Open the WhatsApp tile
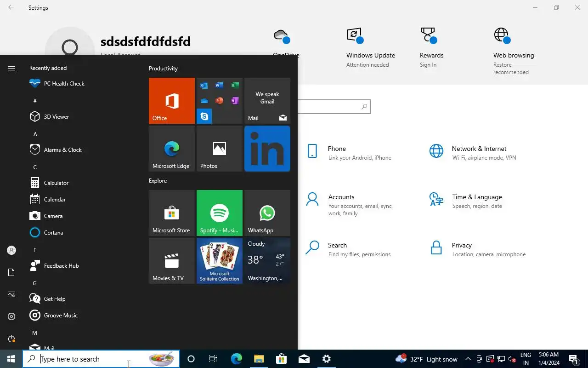Screen dimensions: 588x368 click(x=267, y=213)
